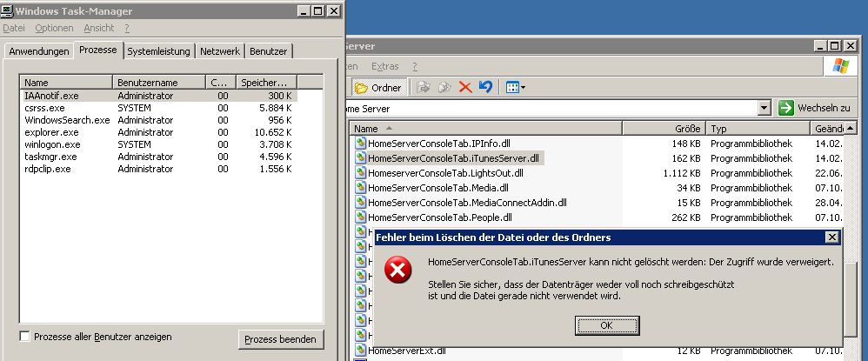The image size is (868, 361).
Task: Switch to the Netzwerk tab
Action: 220,51
